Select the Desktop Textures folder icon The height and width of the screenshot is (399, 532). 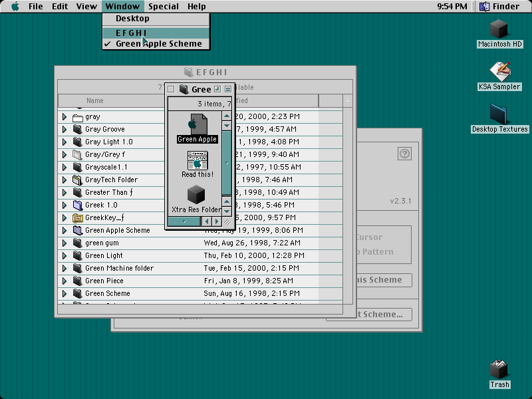[x=499, y=114]
